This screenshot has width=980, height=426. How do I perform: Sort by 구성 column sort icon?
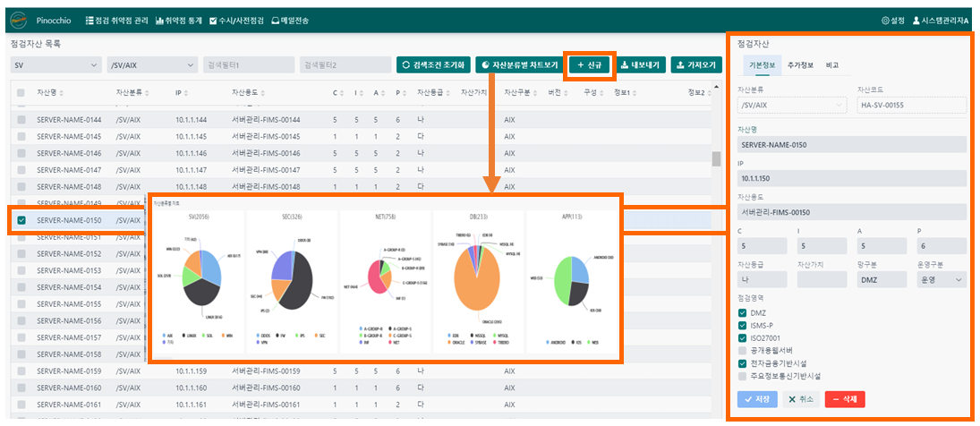pyautogui.click(x=602, y=93)
